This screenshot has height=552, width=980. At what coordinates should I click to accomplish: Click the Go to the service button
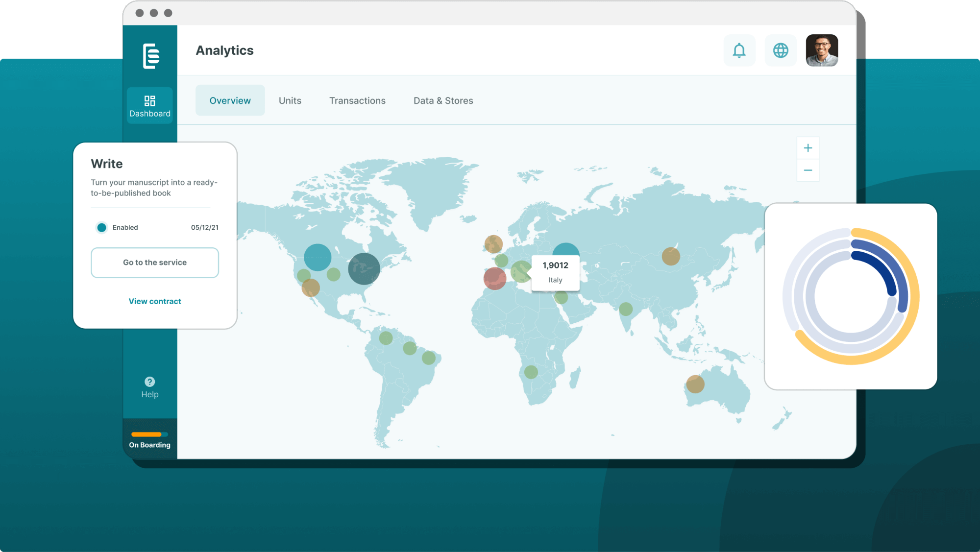[155, 263]
